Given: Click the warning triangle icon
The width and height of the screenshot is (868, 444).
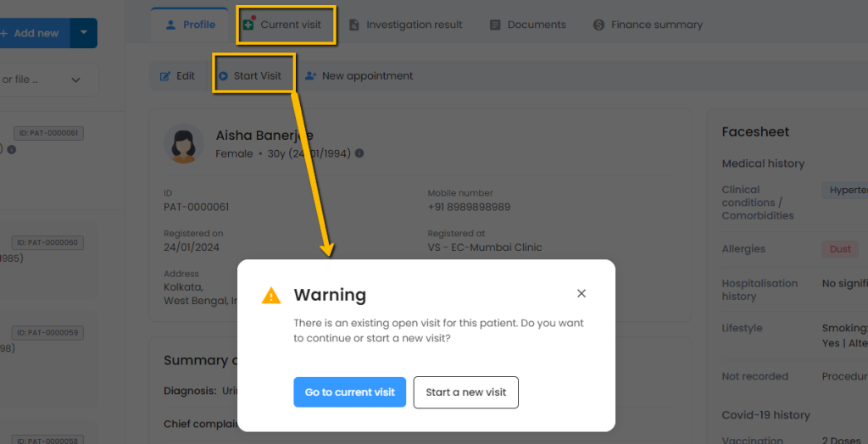Looking at the screenshot, I should (x=271, y=296).
